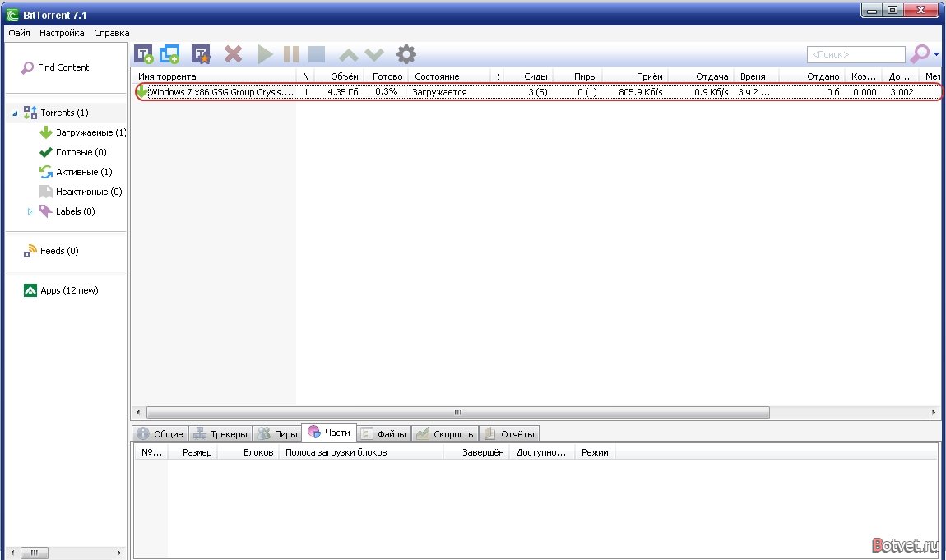The height and width of the screenshot is (560, 946).
Task: Click the green Start torrent icon
Action: [265, 54]
